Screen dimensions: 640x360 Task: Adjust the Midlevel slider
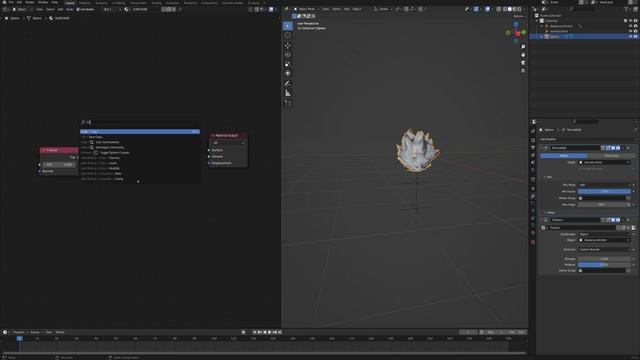(x=604, y=264)
